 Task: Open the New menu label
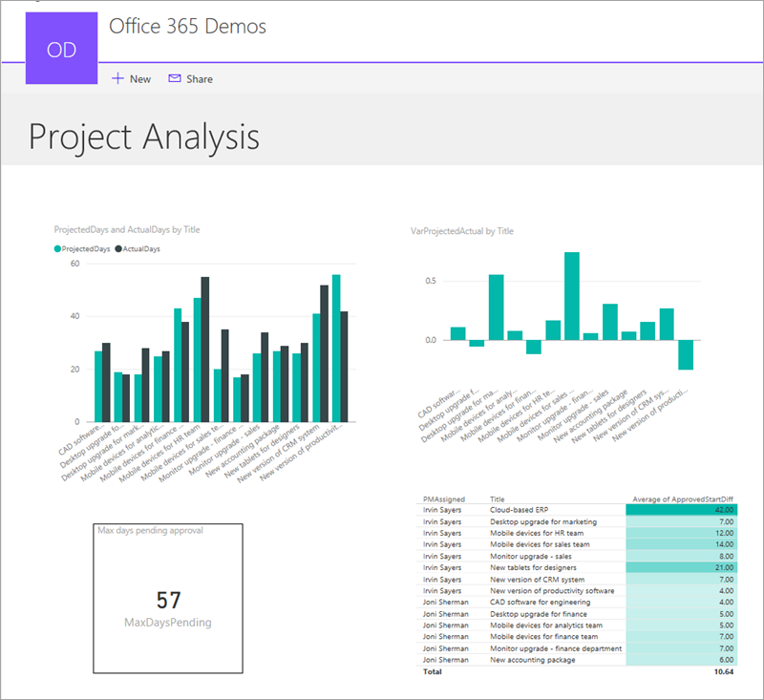[140, 79]
